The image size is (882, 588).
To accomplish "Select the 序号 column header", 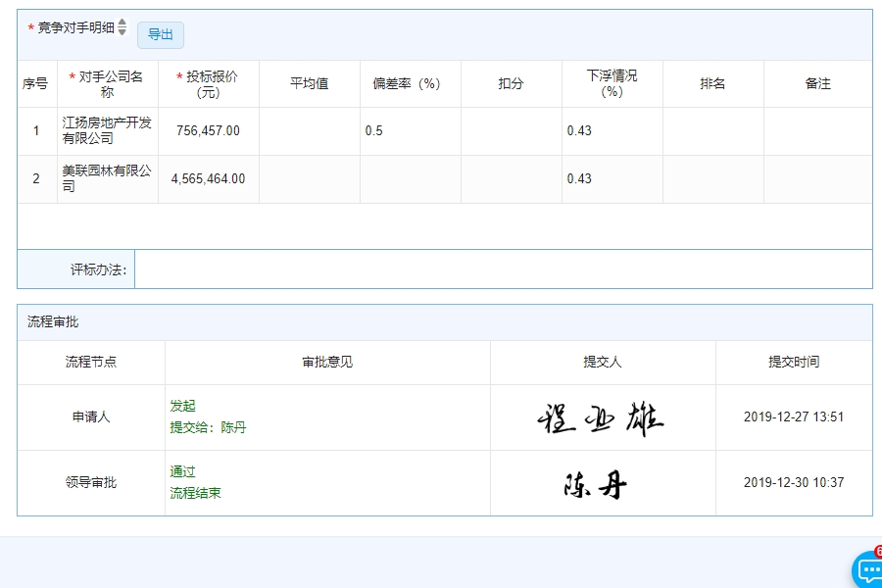I will [35, 84].
